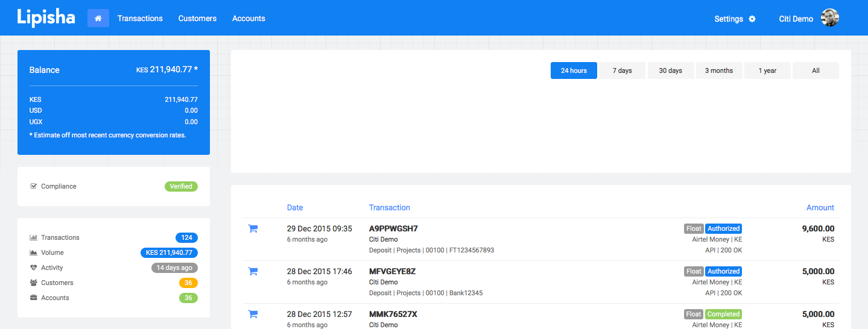
Task: Click the Lipisha logo
Action: (46, 17)
